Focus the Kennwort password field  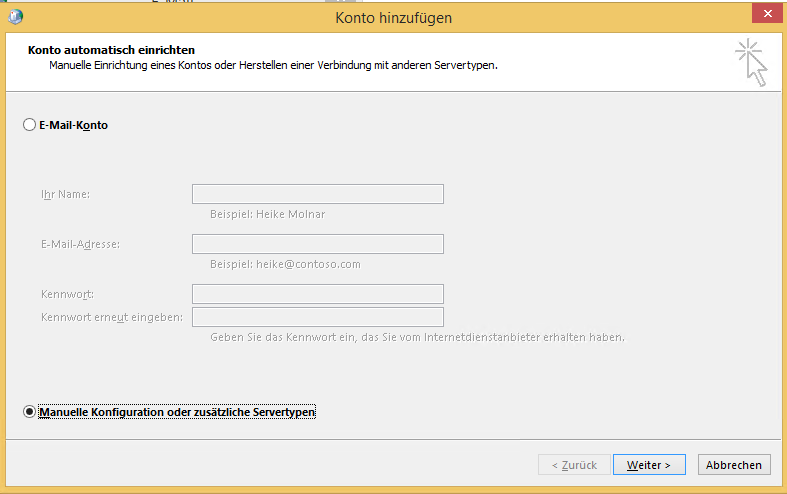pyautogui.click(x=317, y=294)
